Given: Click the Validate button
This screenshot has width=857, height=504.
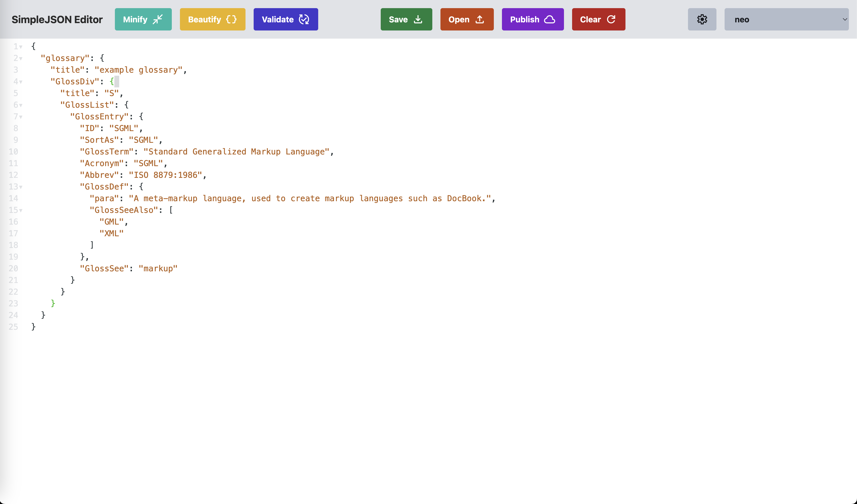Looking at the screenshot, I should click(x=286, y=19).
